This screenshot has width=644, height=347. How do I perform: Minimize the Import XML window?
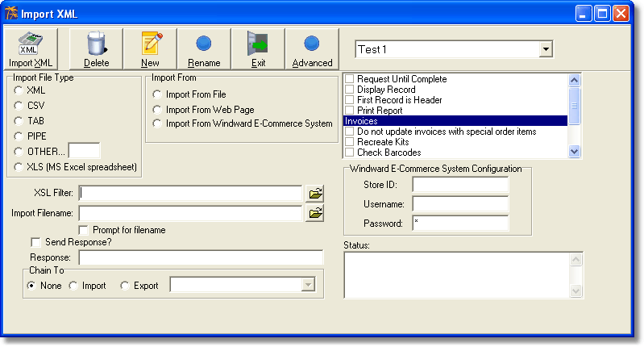point(584,14)
